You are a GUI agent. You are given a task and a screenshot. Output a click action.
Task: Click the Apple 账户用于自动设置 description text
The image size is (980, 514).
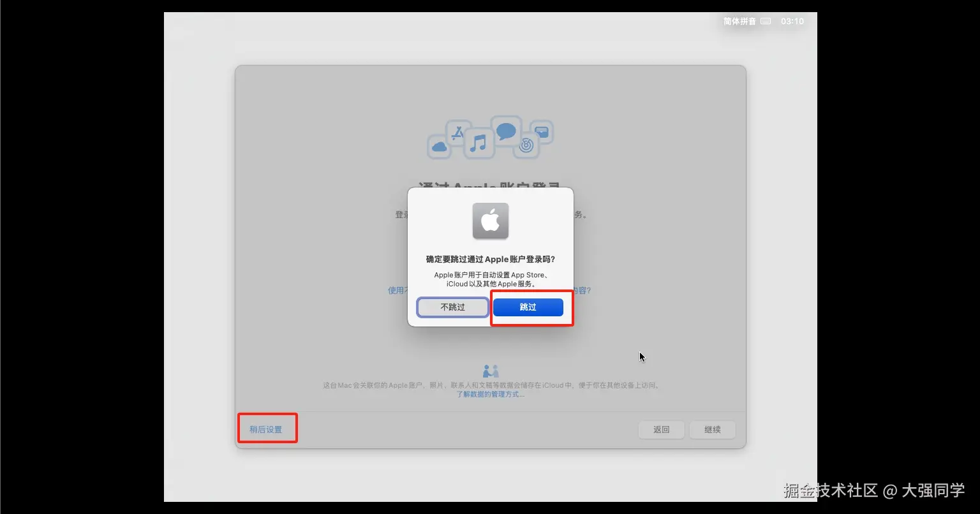tap(491, 279)
